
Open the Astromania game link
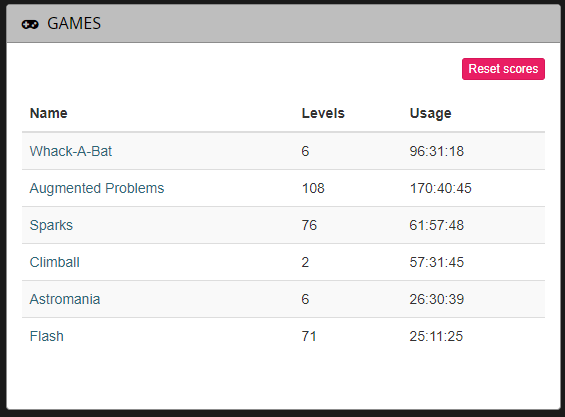65,299
